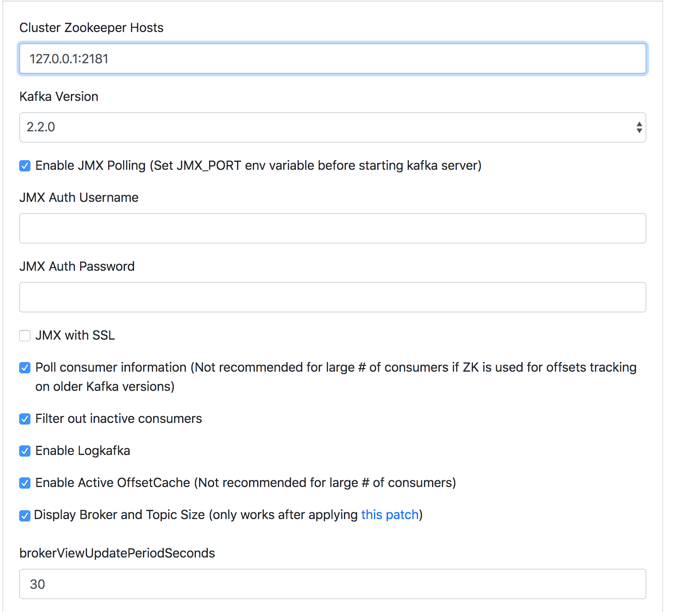Click the JMX with SSL label text

75,335
